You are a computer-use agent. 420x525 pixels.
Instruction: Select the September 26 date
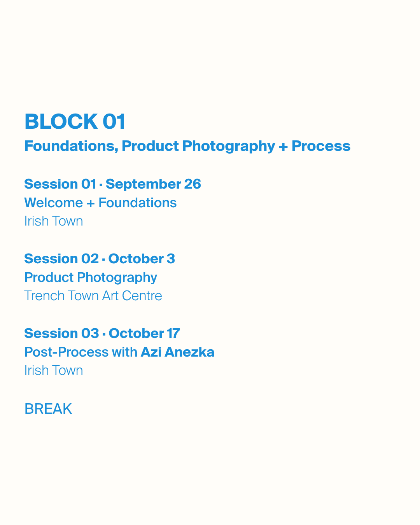pyautogui.click(x=153, y=185)
